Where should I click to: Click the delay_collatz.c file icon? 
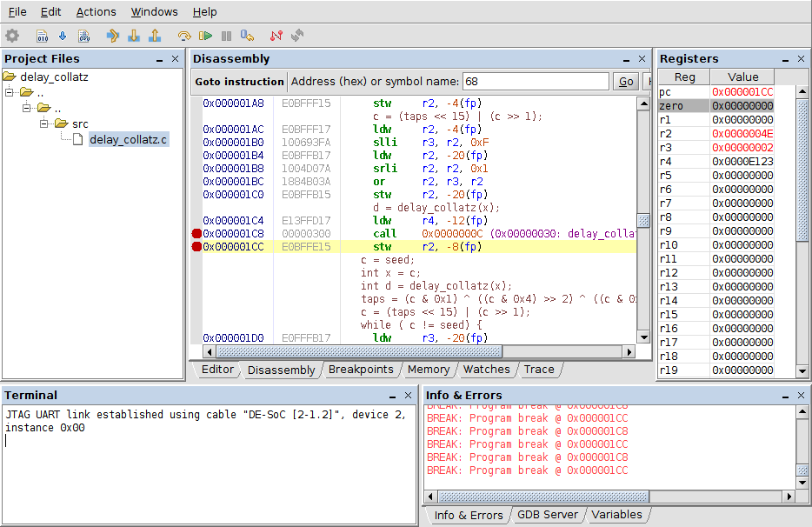coord(77,139)
